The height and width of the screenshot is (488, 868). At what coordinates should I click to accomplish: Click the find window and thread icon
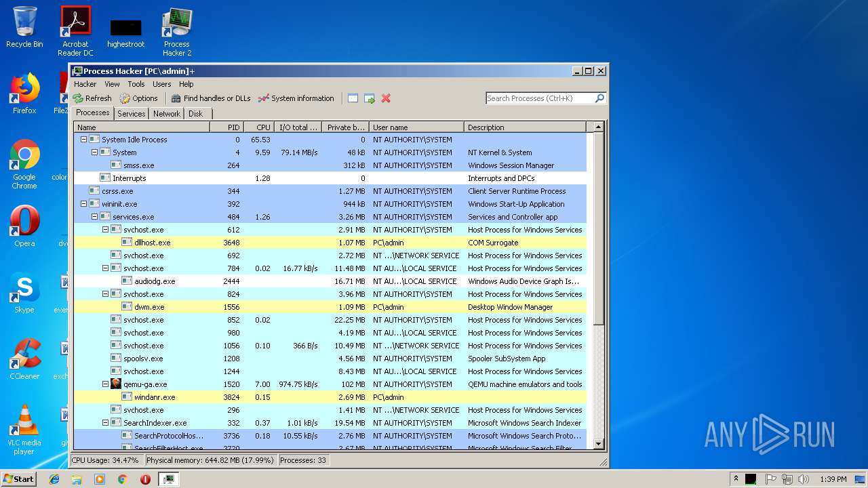[x=370, y=98]
